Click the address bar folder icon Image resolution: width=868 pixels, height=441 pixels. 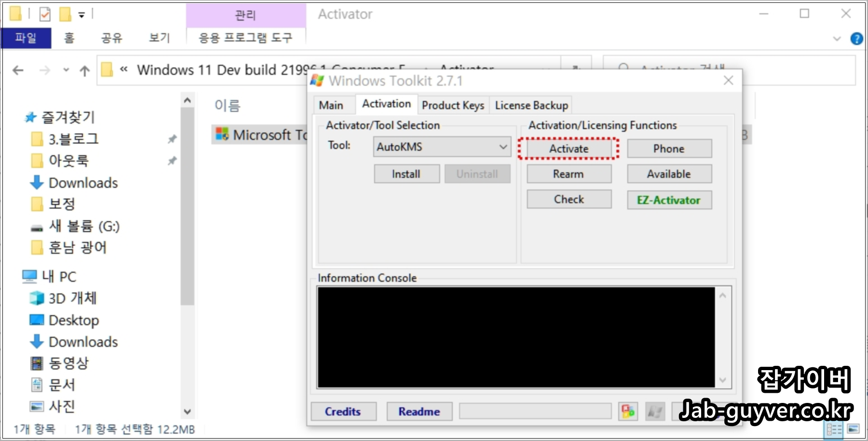coord(107,70)
